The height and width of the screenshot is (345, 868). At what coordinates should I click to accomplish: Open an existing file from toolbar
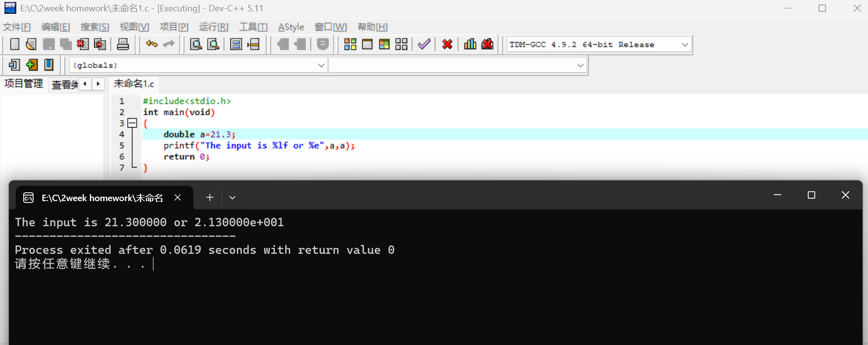31,44
